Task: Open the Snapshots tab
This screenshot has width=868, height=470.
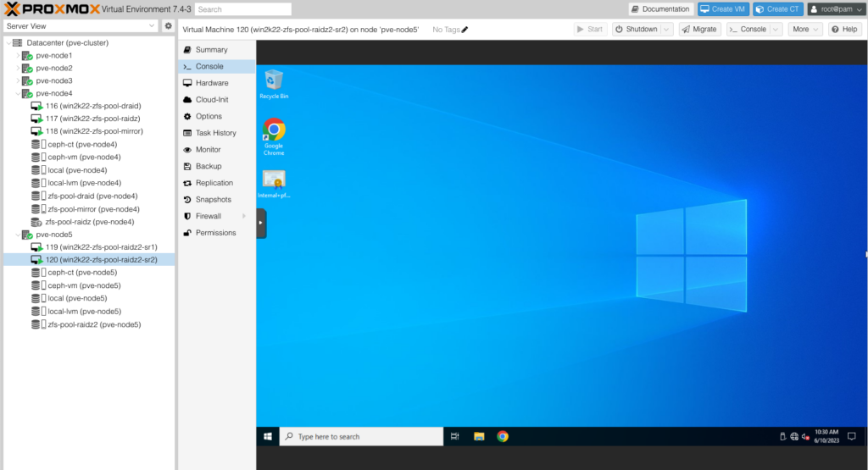Action: [x=216, y=200]
